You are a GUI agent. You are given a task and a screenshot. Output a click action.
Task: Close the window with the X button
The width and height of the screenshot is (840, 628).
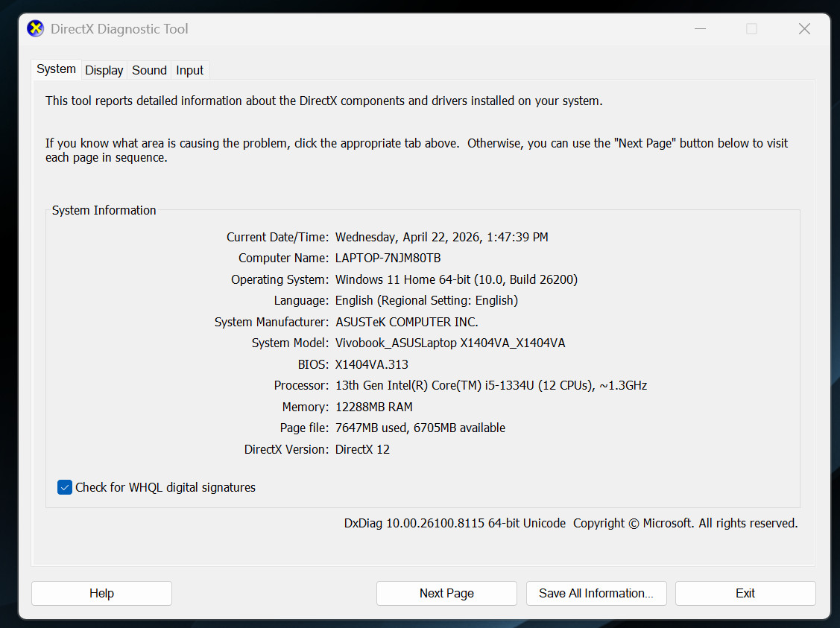(x=804, y=28)
